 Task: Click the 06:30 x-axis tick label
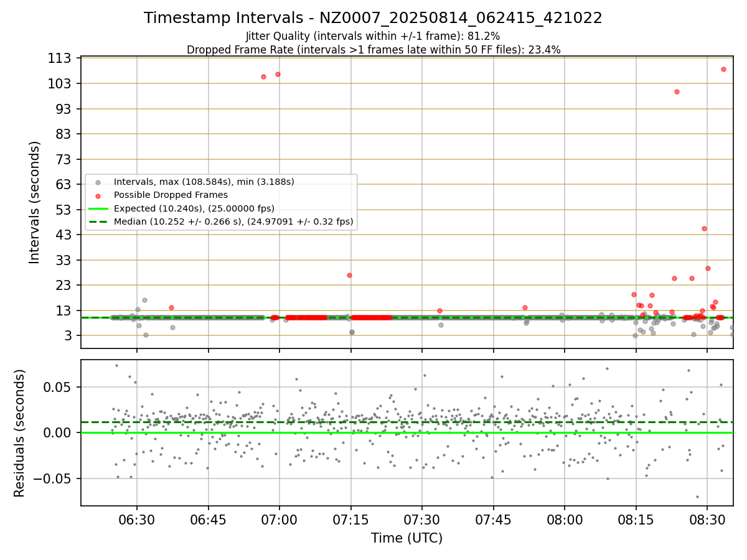tap(137, 520)
